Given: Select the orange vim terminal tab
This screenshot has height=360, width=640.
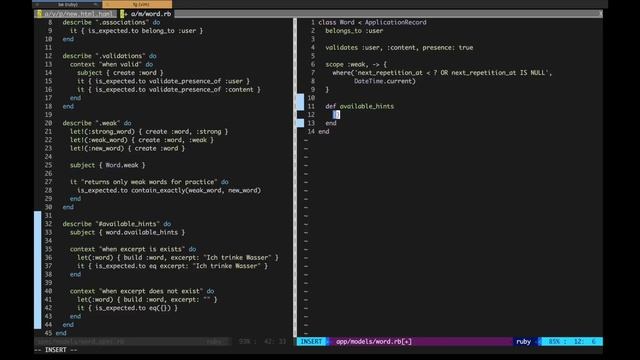Looking at the screenshot, I should (x=137, y=4).
